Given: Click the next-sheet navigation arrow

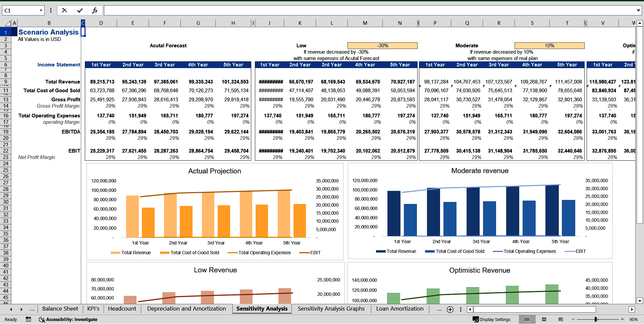Looking at the screenshot, I should tap(21, 309).
